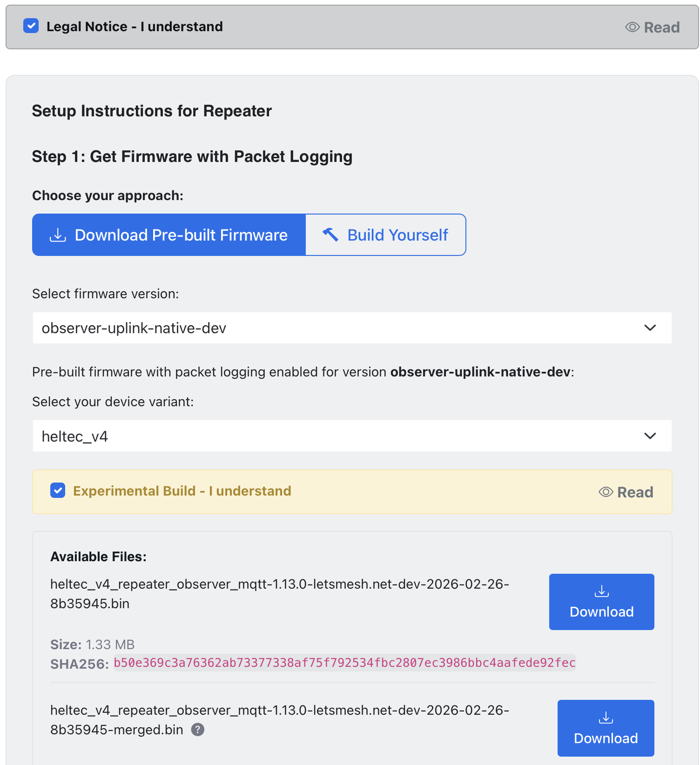Screen dimensions: 700x765
Task: Switch to the Build Yourself tab
Action: tap(386, 235)
